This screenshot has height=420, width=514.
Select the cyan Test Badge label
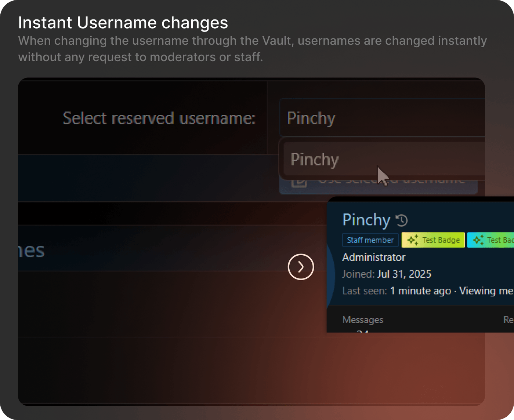pyautogui.click(x=499, y=240)
